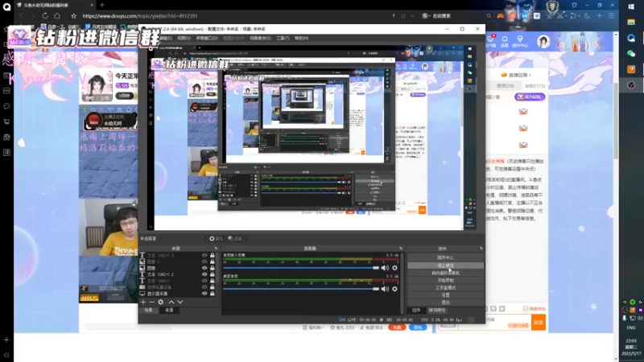Adjust the desktop audio volume slider
The width and height of the screenshot is (644, 362).
pyautogui.click(x=301, y=289)
